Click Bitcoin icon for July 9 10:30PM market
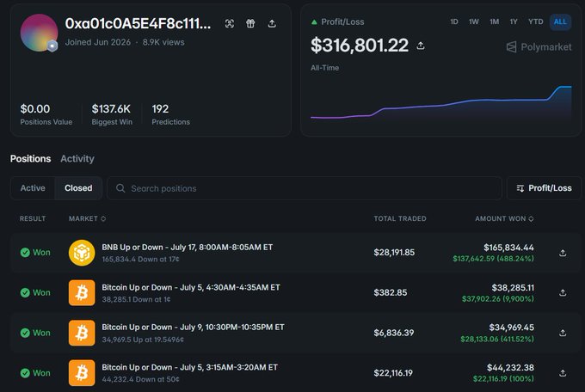Image resolution: width=585 pixels, height=392 pixels. tap(82, 333)
